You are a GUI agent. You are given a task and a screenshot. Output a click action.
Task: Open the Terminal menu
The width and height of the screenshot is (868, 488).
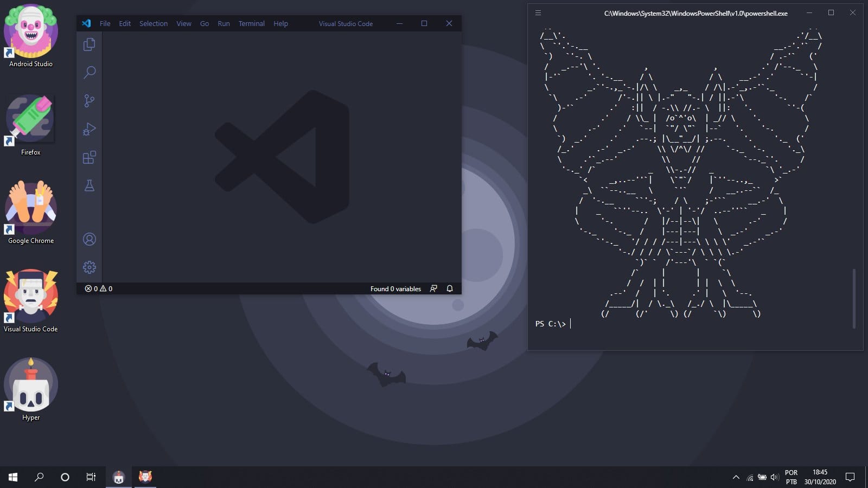pos(251,23)
